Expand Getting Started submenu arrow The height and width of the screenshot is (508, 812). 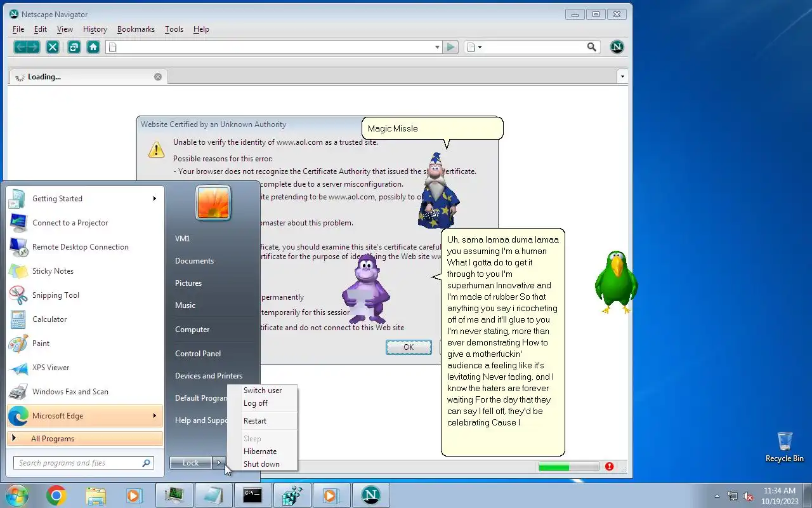point(154,199)
